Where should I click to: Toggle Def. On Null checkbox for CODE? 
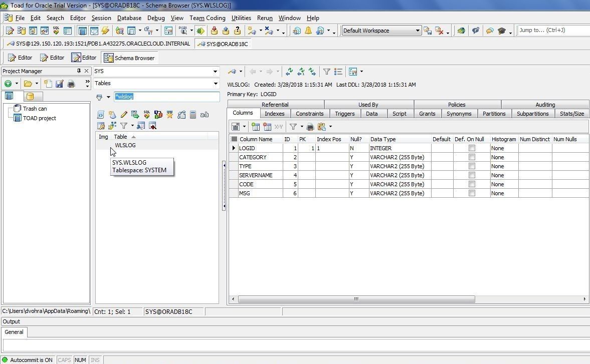pos(472,184)
